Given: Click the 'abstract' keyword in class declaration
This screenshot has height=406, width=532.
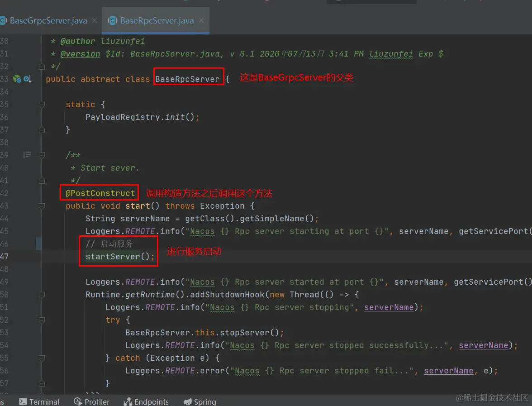Looking at the screenshot, I should tap(100, 79).
